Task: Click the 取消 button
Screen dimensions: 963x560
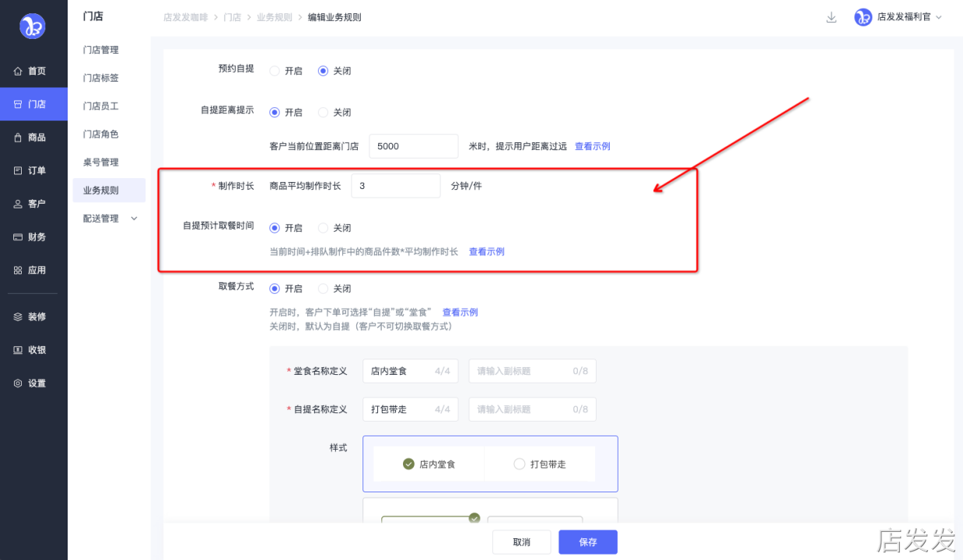Action: [521, 542]
